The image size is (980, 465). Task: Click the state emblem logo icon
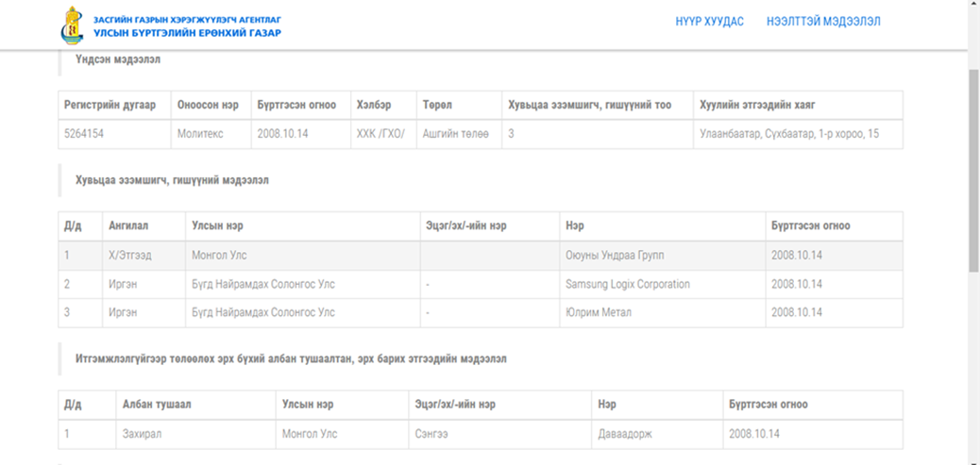coord(74,25)
